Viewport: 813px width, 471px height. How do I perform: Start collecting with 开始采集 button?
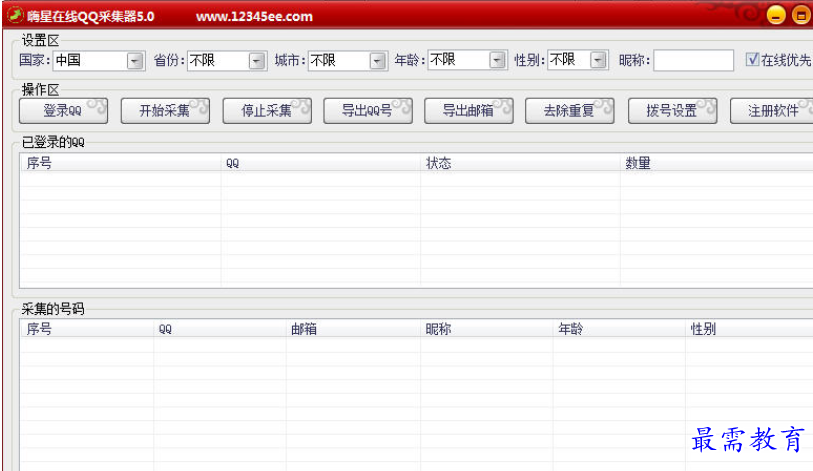click(165, 110)
